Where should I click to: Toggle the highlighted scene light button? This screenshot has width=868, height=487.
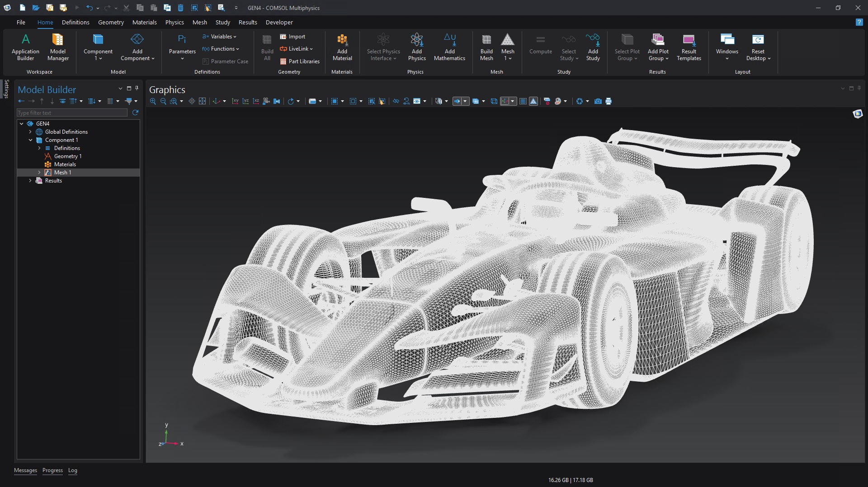457,101
